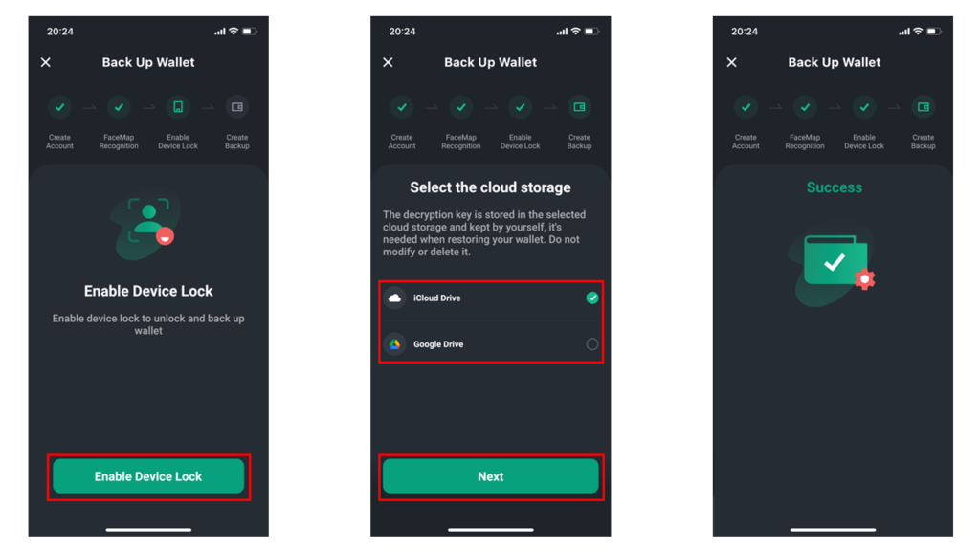Image resolution: width=980 pixels, height=551 pixels.
Task: Close the Enable Device Lock screen
Action: click(x=46, y=62)
